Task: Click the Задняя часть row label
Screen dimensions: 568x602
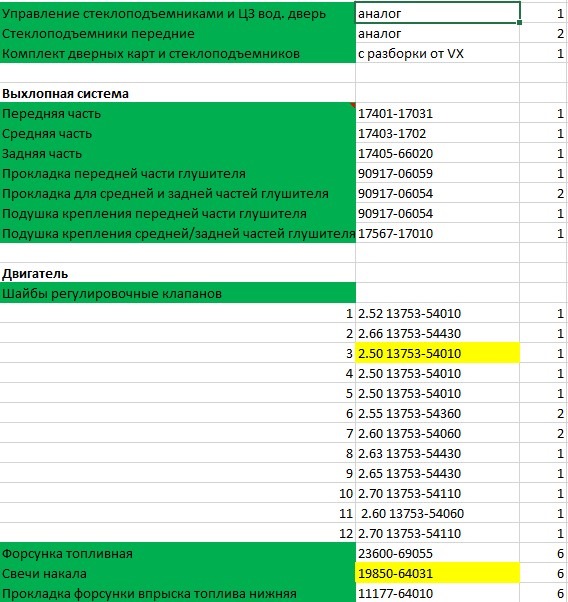Action: (x=178, y=153)
